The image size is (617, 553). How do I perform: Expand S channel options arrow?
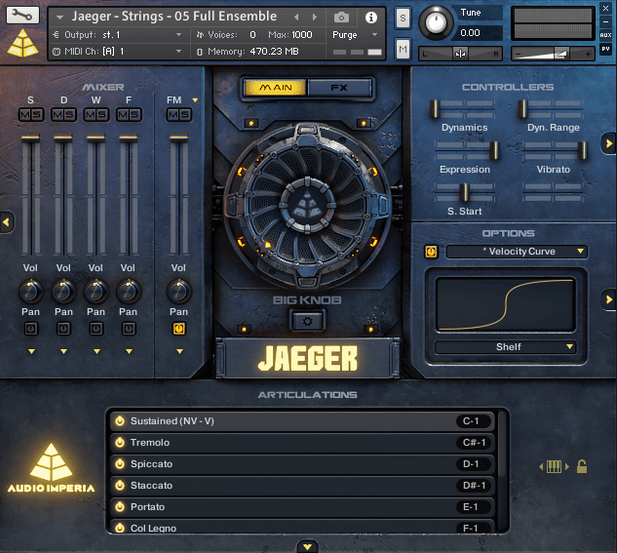coord(31,351)
